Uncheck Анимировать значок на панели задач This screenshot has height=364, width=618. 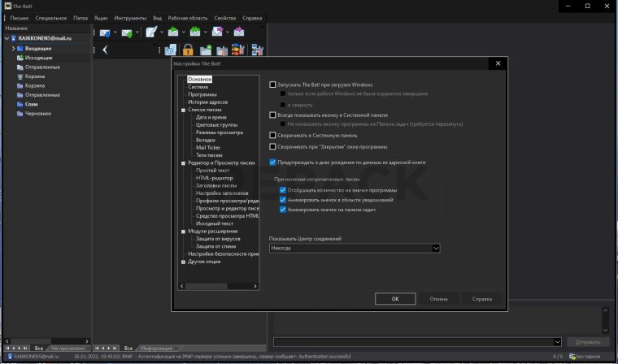[282, 210]
